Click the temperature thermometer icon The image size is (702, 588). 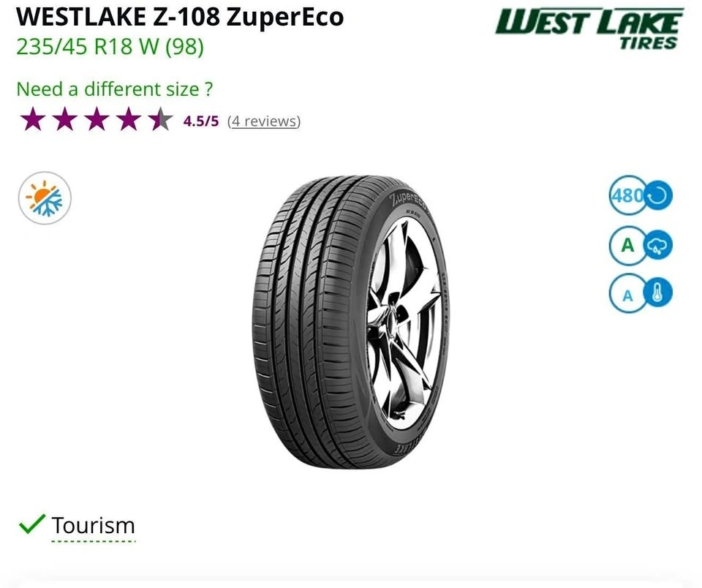tap(657, 295)
